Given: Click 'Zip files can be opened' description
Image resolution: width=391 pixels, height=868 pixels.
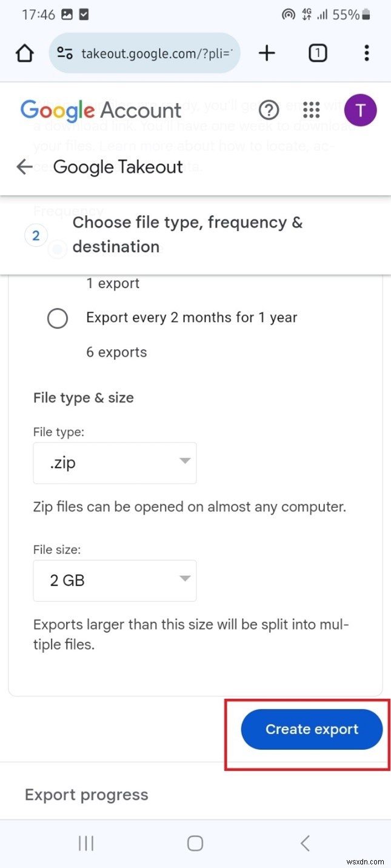Looking at the screenshot, I should [190, 507].
